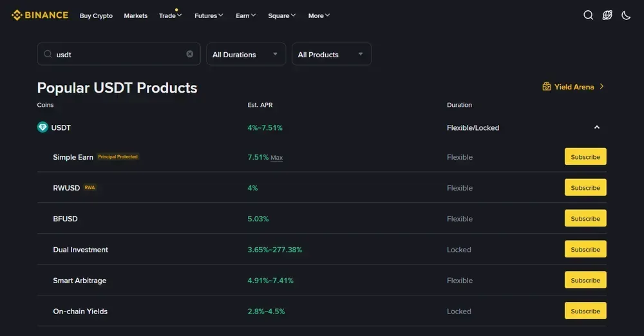
Task: Collapse the USDT products row
Action: [x=597, y=127]
